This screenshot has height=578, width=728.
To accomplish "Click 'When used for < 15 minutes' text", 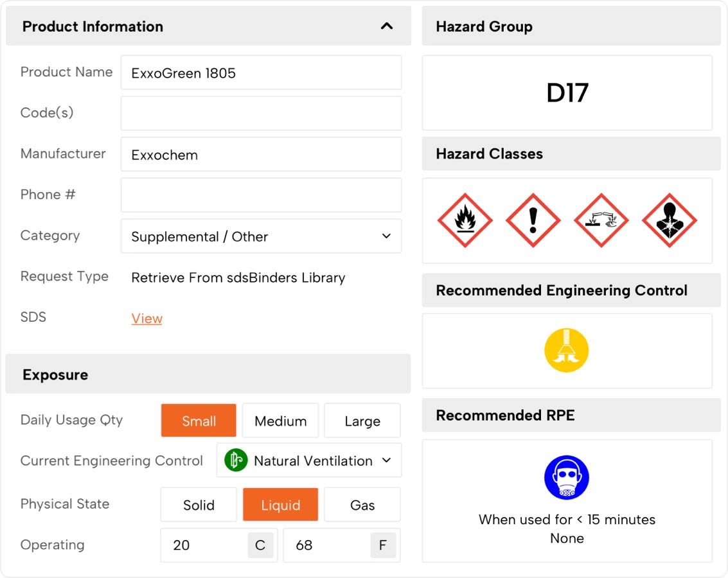I will (x=567, y=520).
